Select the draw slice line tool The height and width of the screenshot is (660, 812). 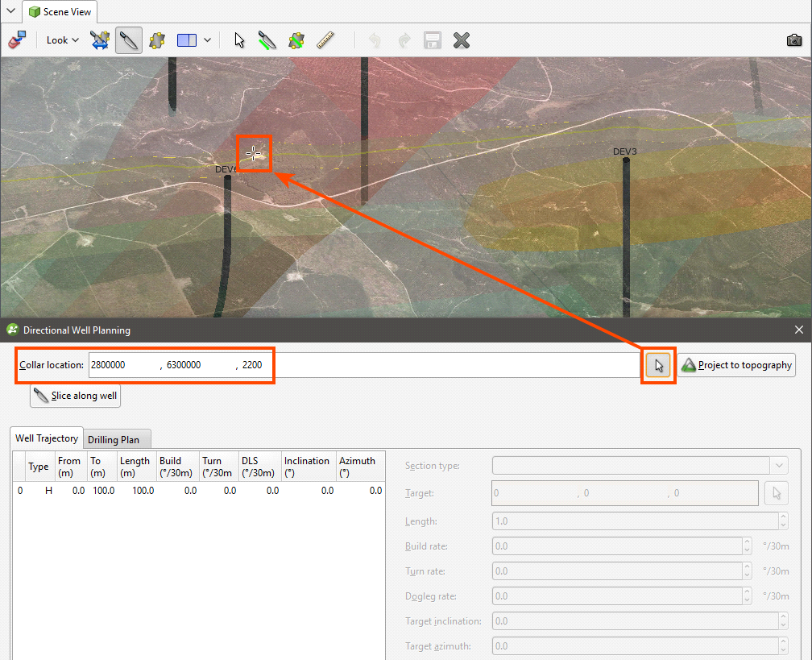click(267, 39)
